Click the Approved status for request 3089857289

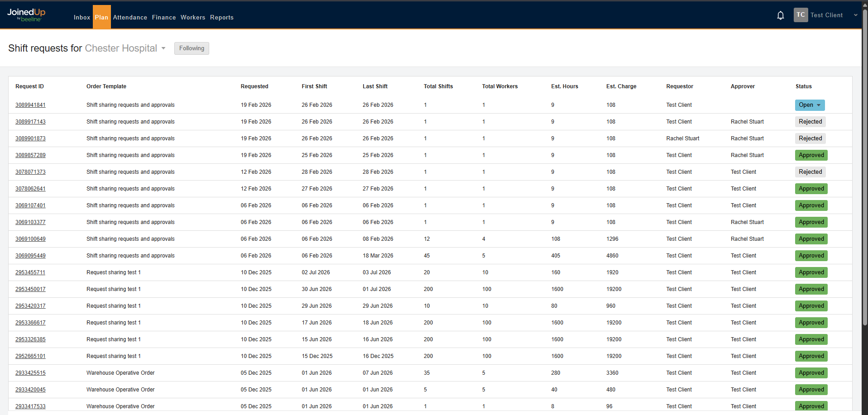[x=811, y=155]
